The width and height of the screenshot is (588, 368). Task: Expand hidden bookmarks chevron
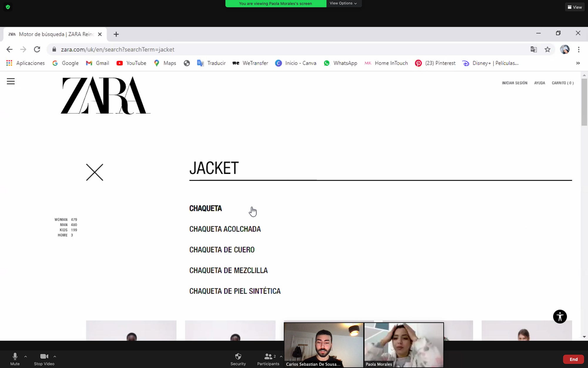pos(578,63)
